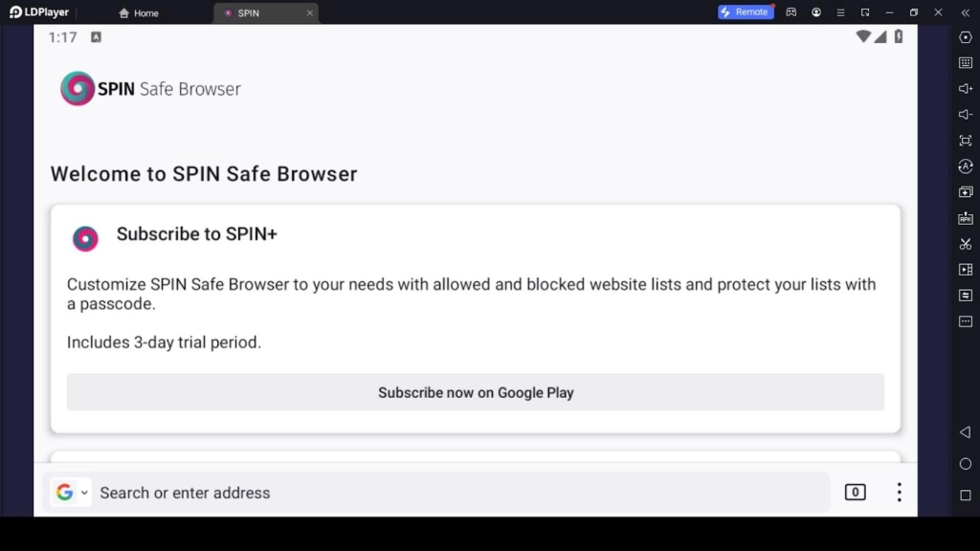Open the gamepad icon in the title bar
The width and height of the screenshot is (980, 551).
point(791,12)
